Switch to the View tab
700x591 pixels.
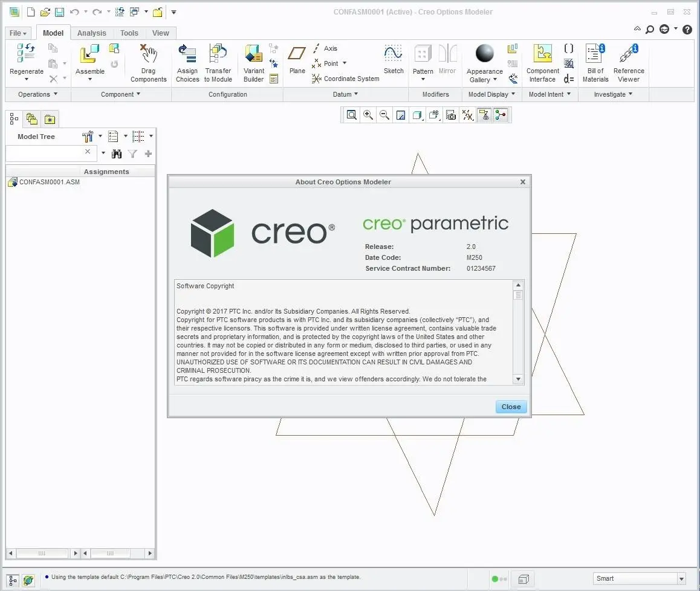pos(160,33)
